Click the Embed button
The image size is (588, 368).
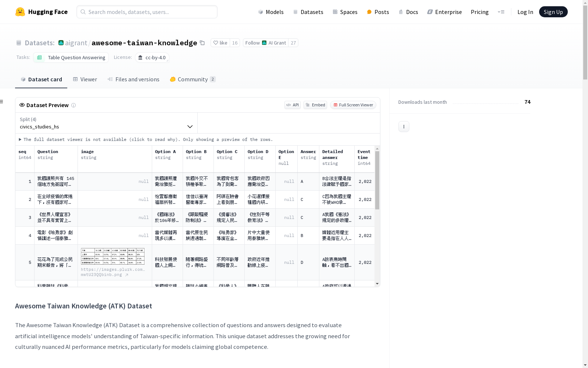click(x=315, y=105)
